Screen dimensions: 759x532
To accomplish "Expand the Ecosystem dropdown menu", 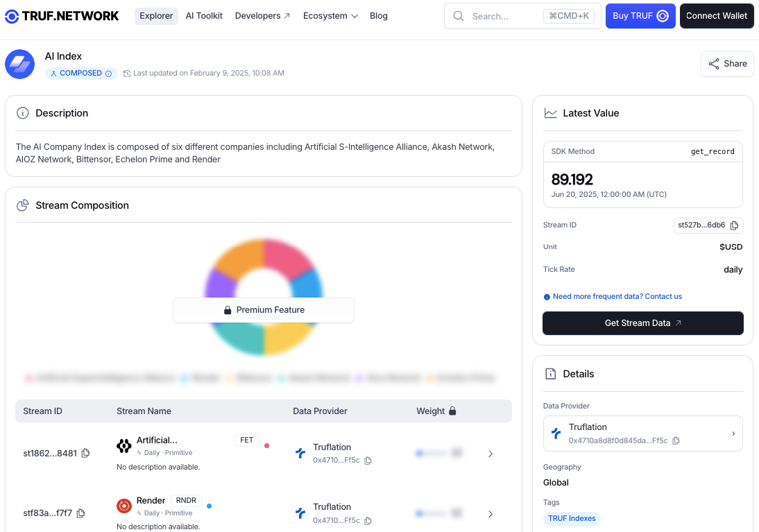I will tap(331, 16).
